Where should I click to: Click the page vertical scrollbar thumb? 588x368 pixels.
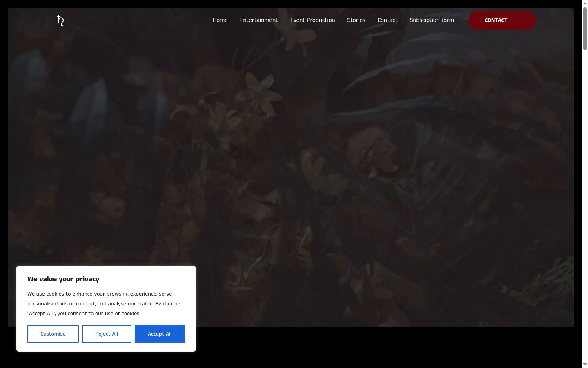pyautogui.click(x=585, y=29)
